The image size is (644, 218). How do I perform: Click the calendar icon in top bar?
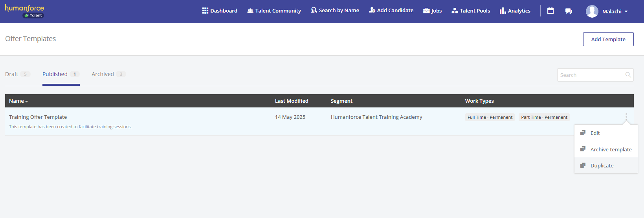[x=550, y=11]
